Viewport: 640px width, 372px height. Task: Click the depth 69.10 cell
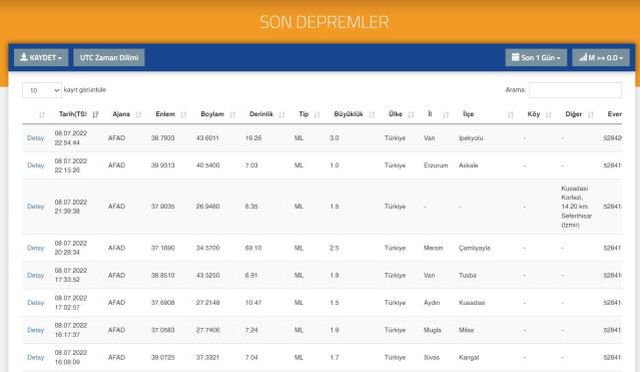click(253, 248)
